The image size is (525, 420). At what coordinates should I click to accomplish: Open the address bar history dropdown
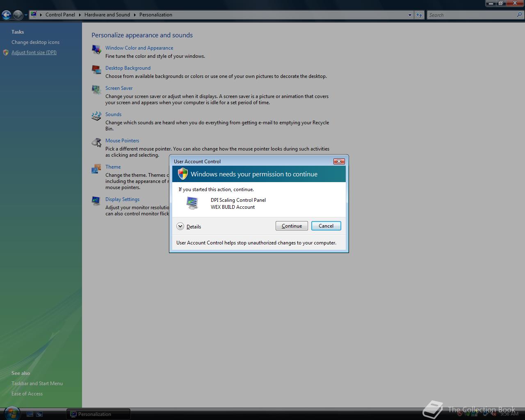(x=410, y=15)
